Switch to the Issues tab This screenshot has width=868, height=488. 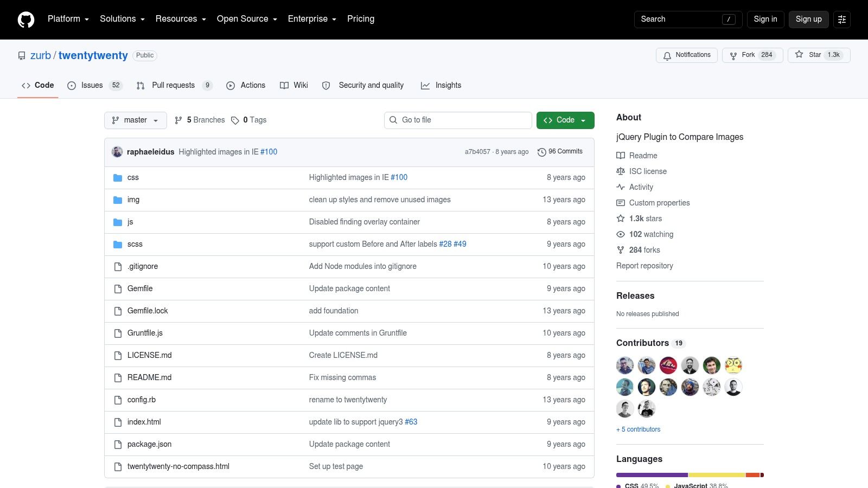point(95,86)
